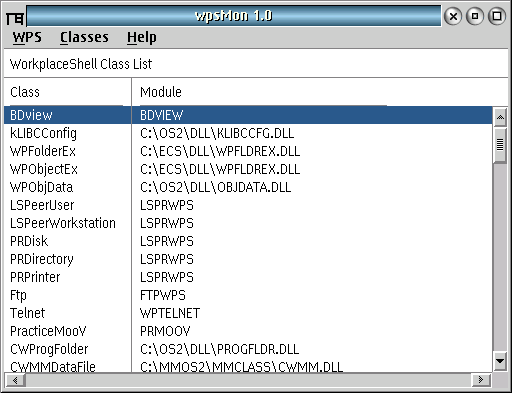
Task: Click the horizontal scrollbar right arrow
Action: pyautogui.click(x=481, y=380)
